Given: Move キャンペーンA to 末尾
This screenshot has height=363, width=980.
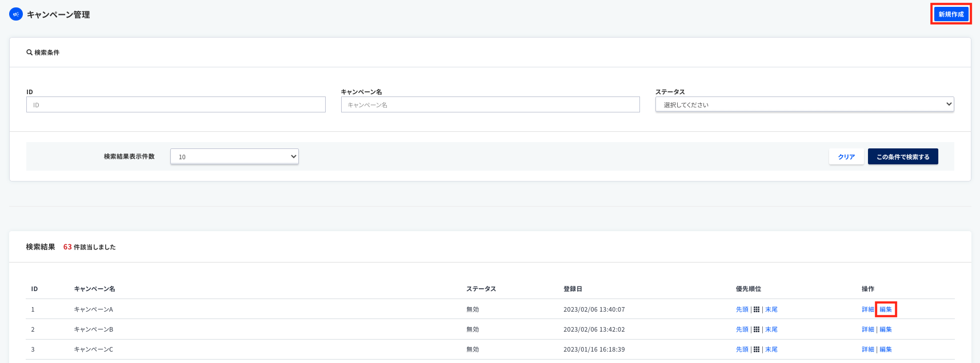Looking at the screenshot, I should 771,309.
